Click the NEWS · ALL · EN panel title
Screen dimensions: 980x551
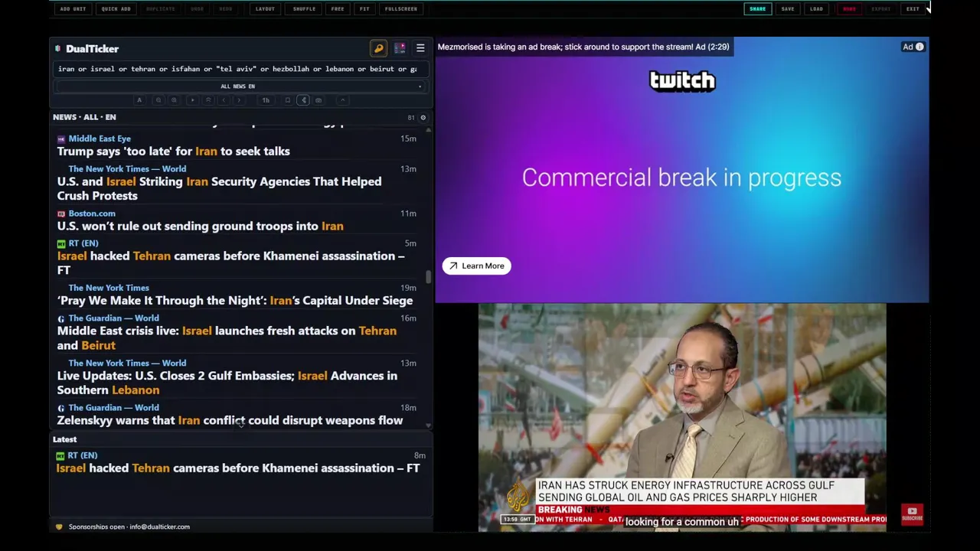click(84, 117)
